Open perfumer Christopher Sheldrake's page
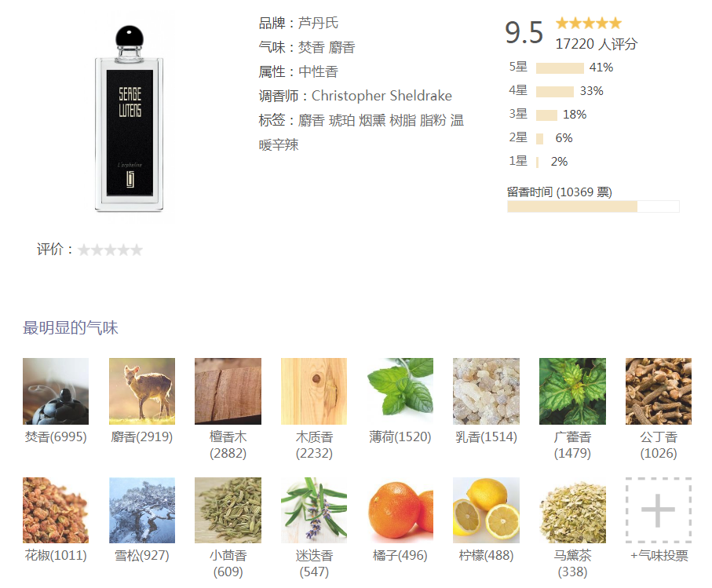The width and height of the screenshot is (712, 588). click(382, 96)
